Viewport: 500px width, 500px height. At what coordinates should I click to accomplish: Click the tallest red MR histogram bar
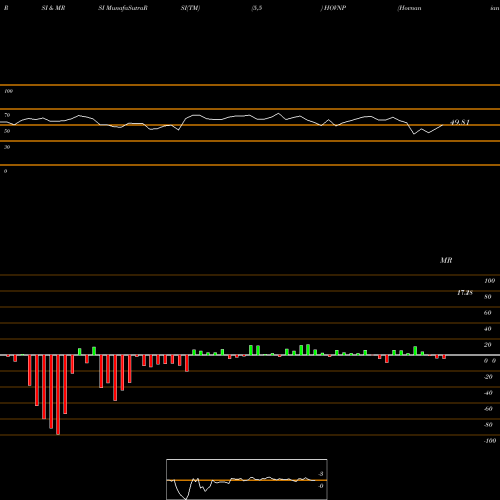click(x=58, y=395)
